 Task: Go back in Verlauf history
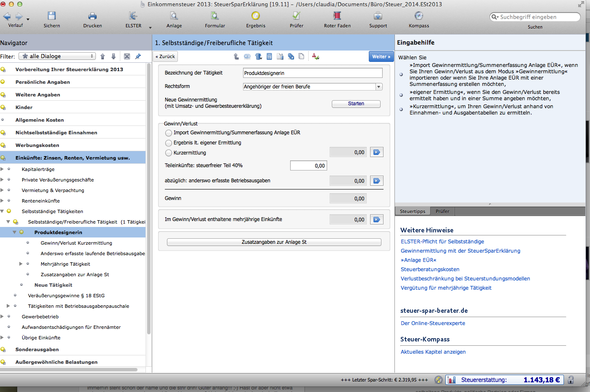pos(7,17)
